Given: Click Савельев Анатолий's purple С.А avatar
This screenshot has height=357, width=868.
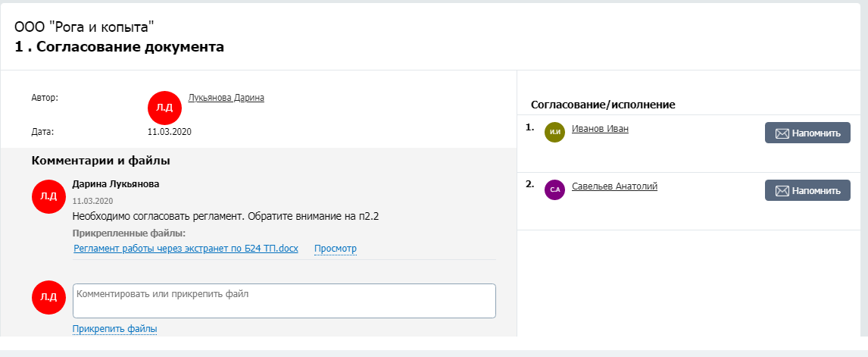Looking at the screenshot, I should pyautogui.click(x=554, y=189).
